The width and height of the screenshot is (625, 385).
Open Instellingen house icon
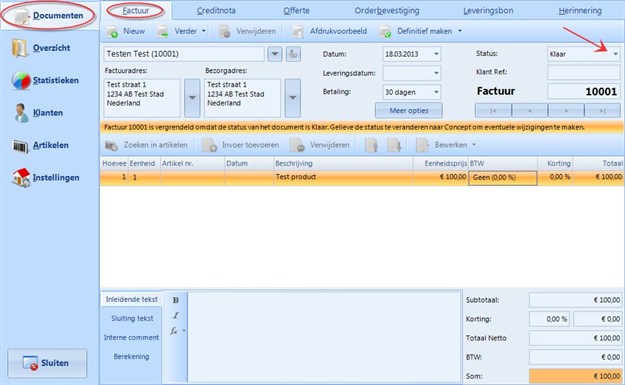coord(21,178)
